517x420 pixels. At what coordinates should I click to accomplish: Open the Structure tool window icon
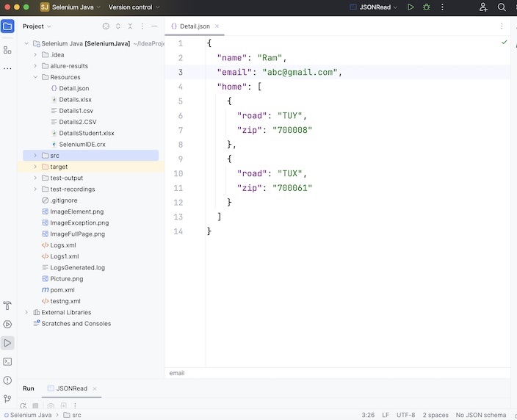7,50
